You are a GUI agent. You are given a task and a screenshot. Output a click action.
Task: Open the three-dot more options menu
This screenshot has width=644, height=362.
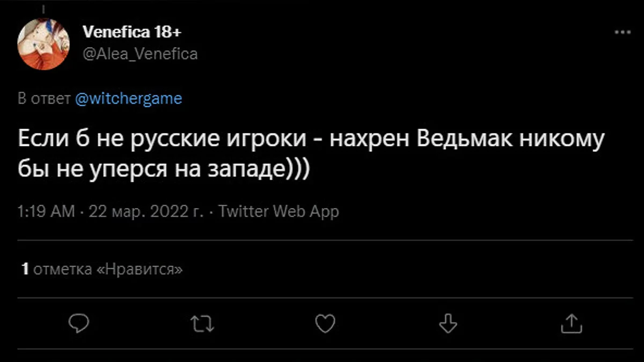click(x=622, y=33)
